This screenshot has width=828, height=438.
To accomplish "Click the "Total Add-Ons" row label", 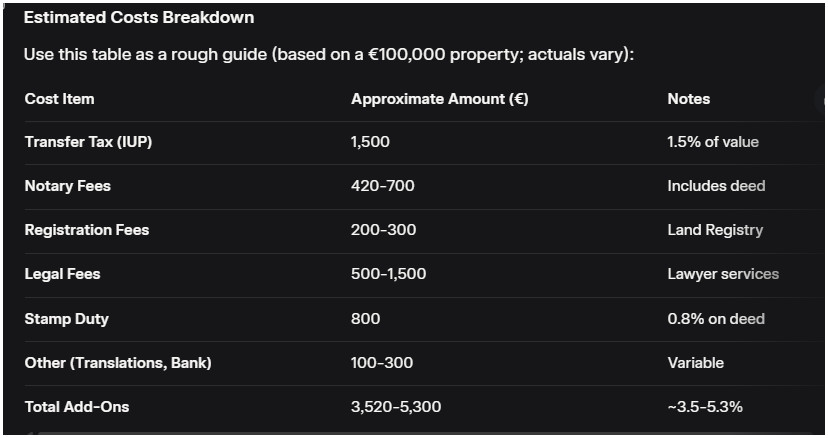I will point(77,407).
